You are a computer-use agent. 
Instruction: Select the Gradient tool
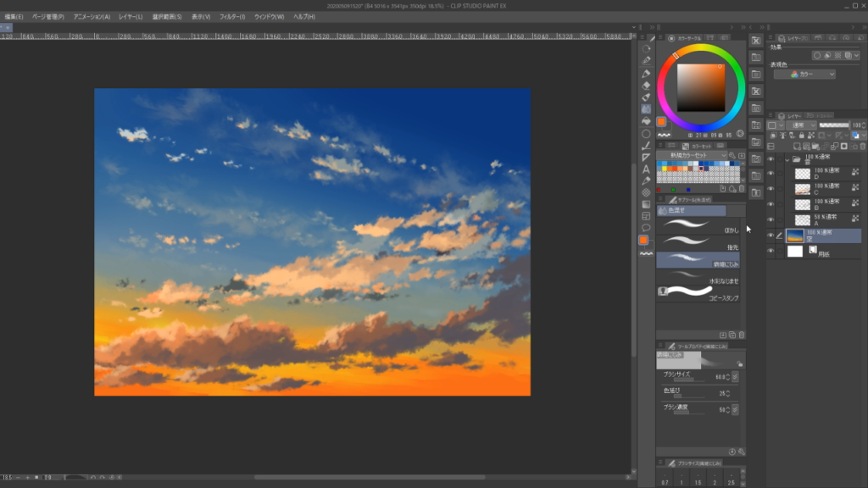click(x=646, y=204)
